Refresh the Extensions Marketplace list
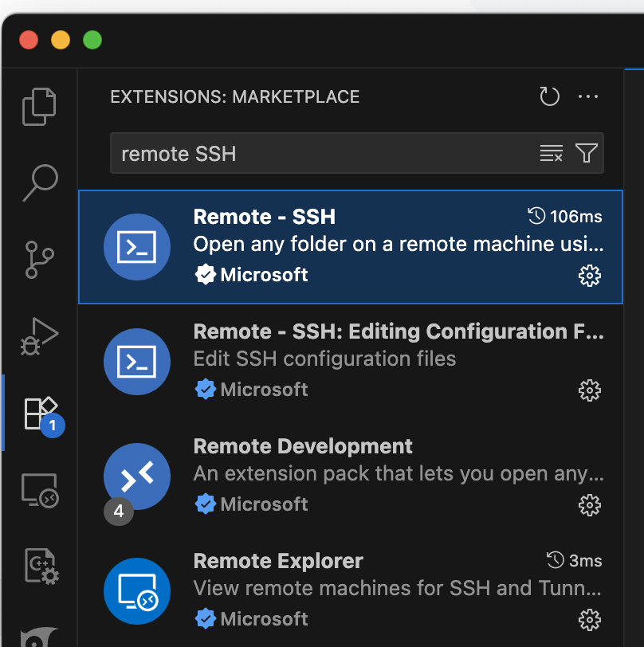Viewport: 644px width, 647px height. 549,96
